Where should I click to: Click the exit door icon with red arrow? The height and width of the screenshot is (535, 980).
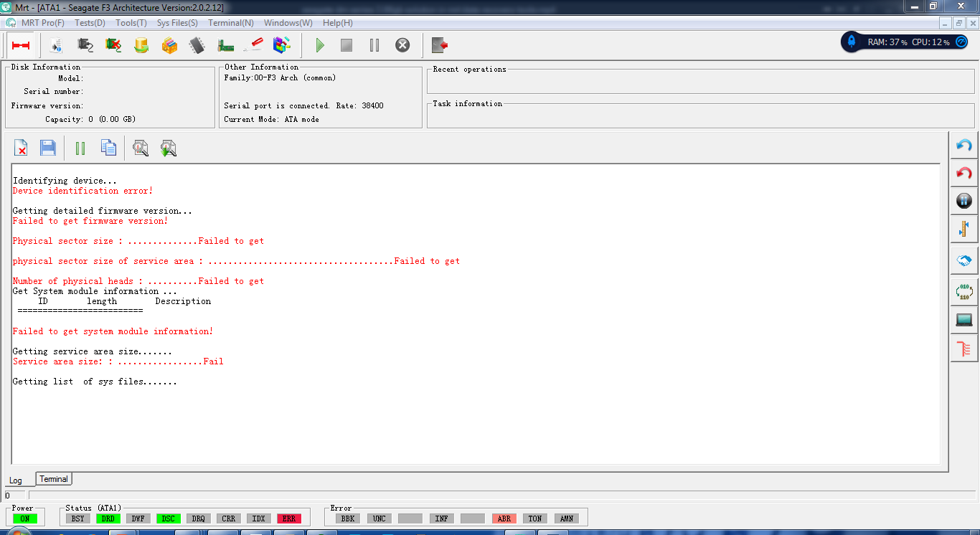440,45
